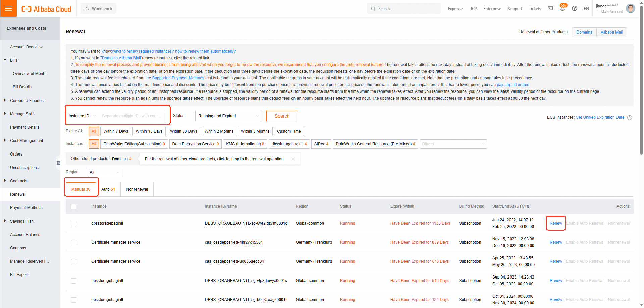This screenshot has height=308, width=644.
Task: Click the search magnifier icon
Action: point(373,9)
